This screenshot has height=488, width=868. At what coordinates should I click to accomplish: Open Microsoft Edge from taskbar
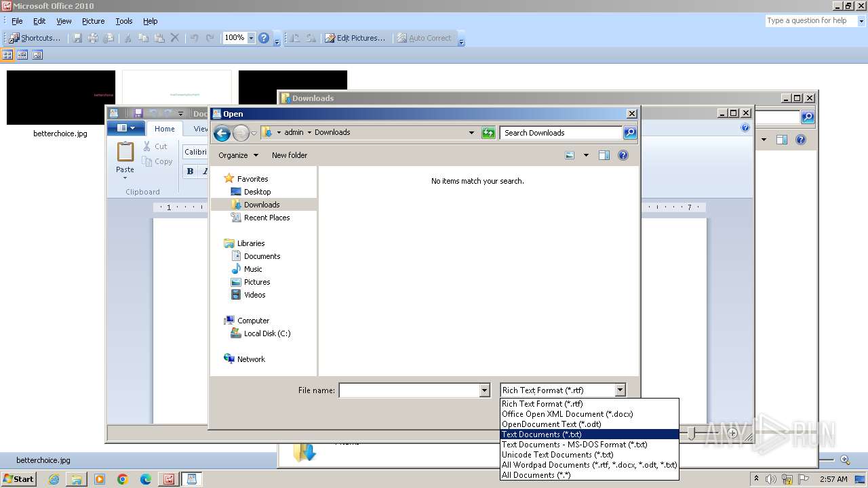click(146, 479)
